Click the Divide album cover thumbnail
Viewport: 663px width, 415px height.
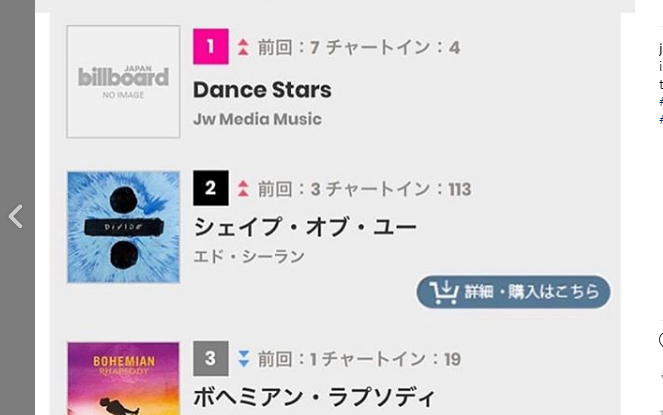click(x=123, y=227)
